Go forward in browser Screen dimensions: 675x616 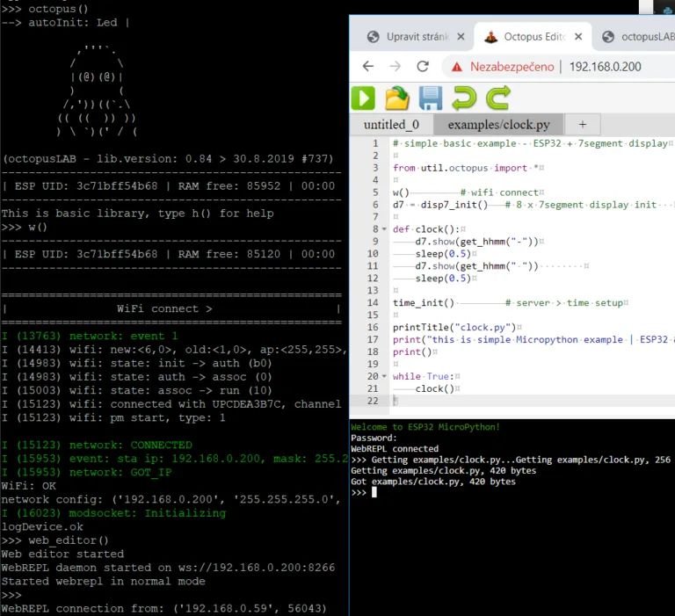396,66
